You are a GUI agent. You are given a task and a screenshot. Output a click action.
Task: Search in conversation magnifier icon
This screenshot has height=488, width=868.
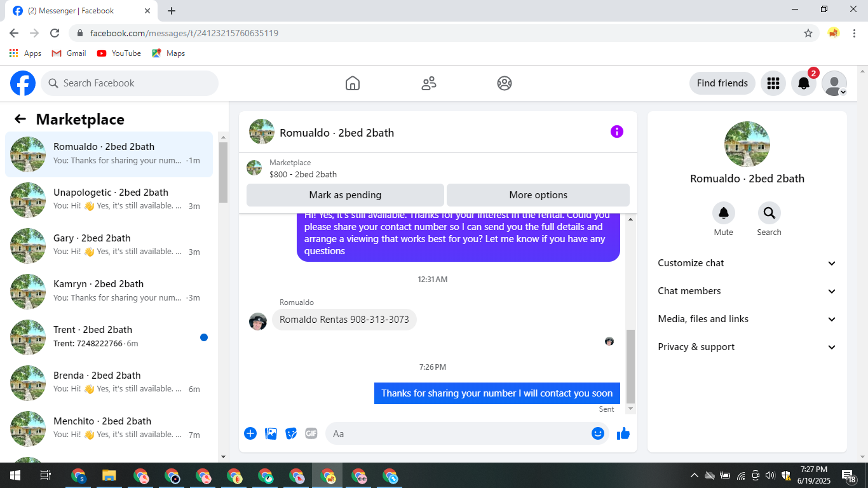click(770, 213)
